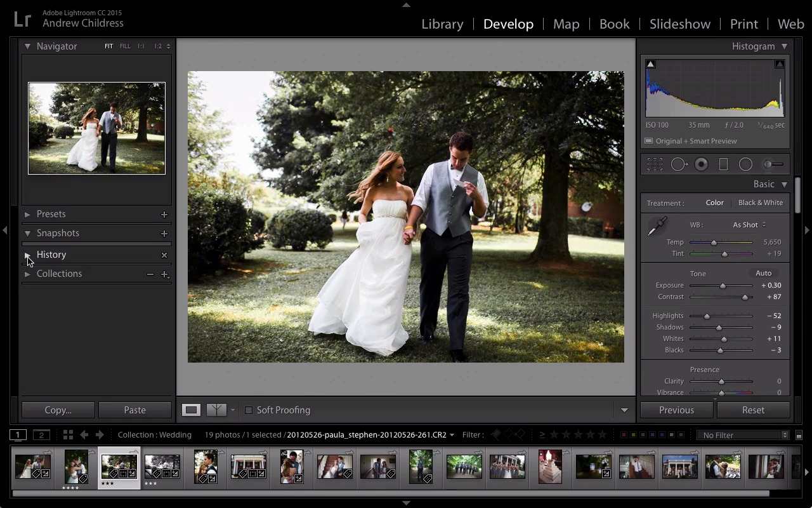
Task: Enable Soft Proofing checkbox
Action: pyautogui.click(x=249, y=410)
